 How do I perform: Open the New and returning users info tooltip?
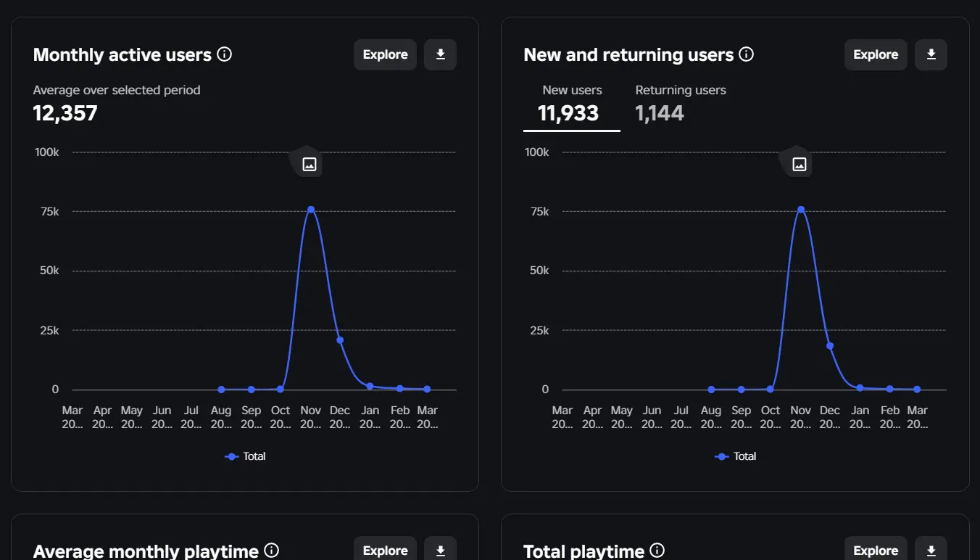[746, 54]
